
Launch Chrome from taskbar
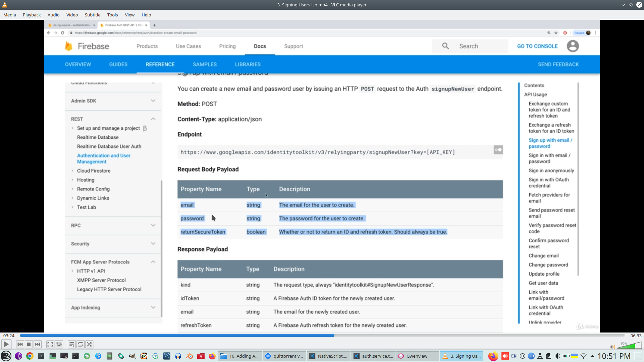coord(30,356)
